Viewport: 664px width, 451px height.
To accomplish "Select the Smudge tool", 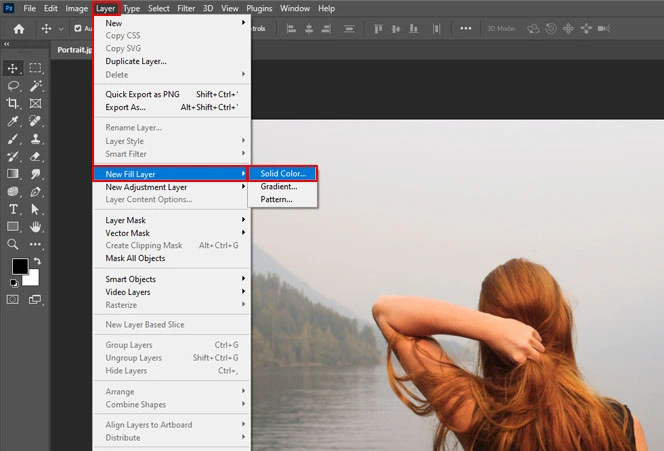I will (x=35, y=174).
